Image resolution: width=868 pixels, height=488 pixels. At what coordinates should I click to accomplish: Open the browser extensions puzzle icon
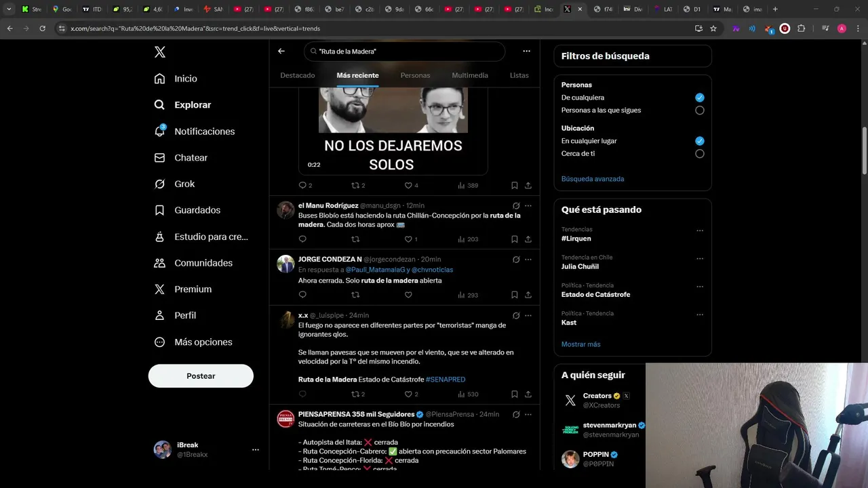801,28
